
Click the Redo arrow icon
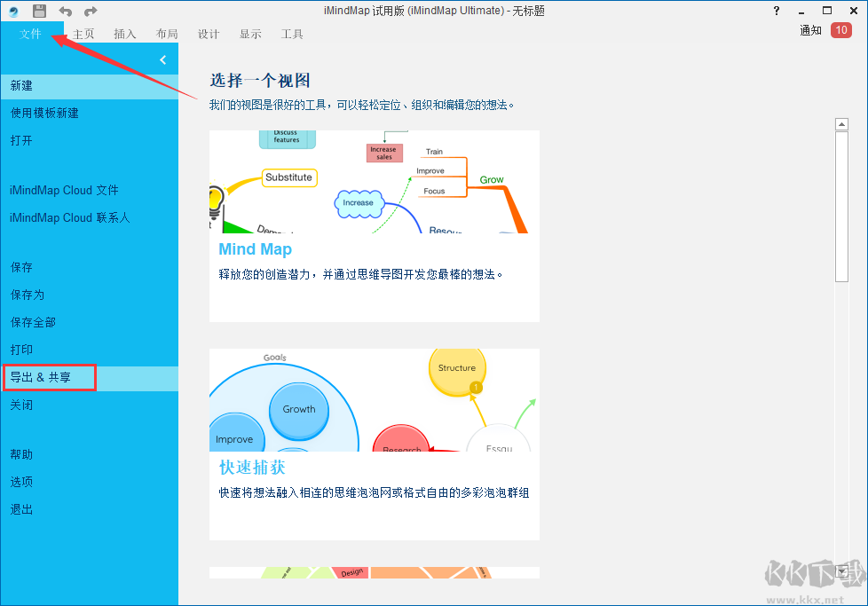click(x=88, y=11)
